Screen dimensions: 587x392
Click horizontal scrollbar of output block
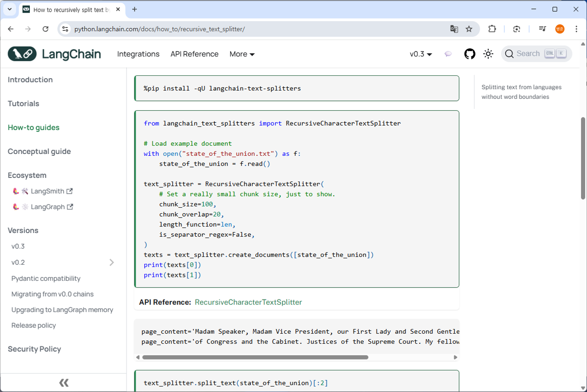[255, 357]
